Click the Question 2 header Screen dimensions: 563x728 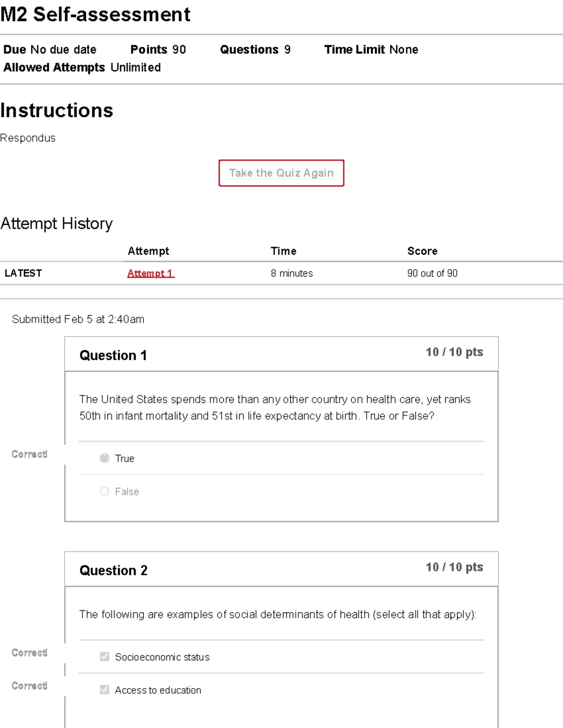point(114,570)
